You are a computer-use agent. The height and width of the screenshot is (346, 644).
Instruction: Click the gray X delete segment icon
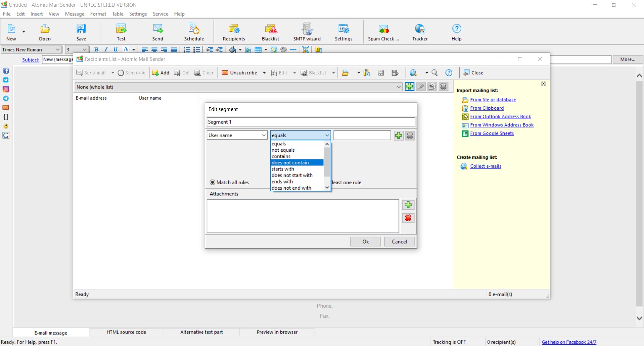[444, 86]
